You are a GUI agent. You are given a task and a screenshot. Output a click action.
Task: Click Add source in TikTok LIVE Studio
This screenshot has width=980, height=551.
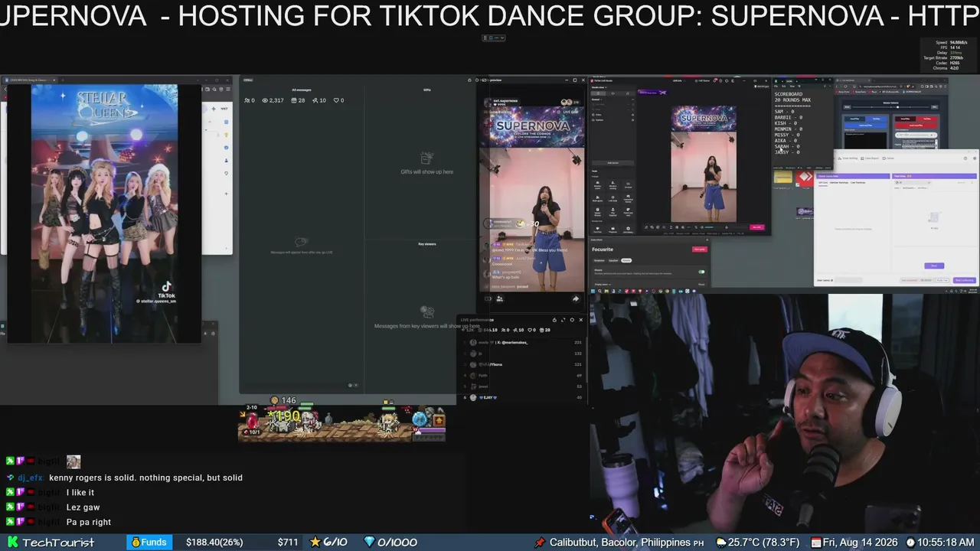click(x=612, y=163)
